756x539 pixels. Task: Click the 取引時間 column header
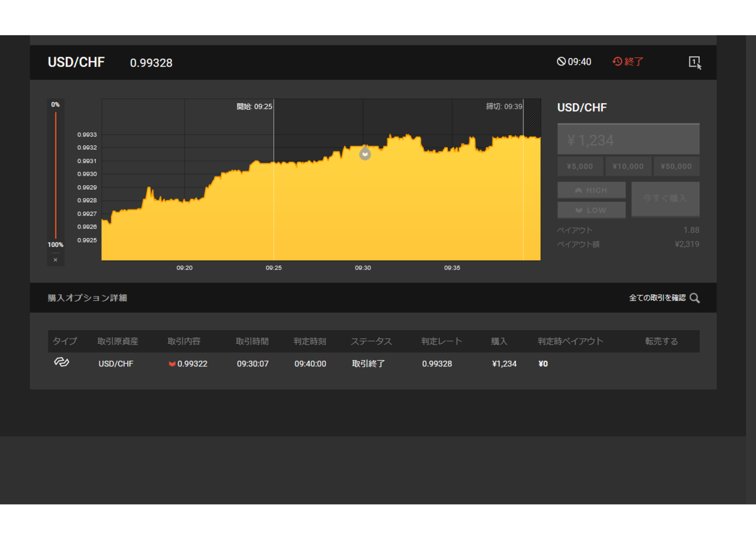click(x=252, y=341)
